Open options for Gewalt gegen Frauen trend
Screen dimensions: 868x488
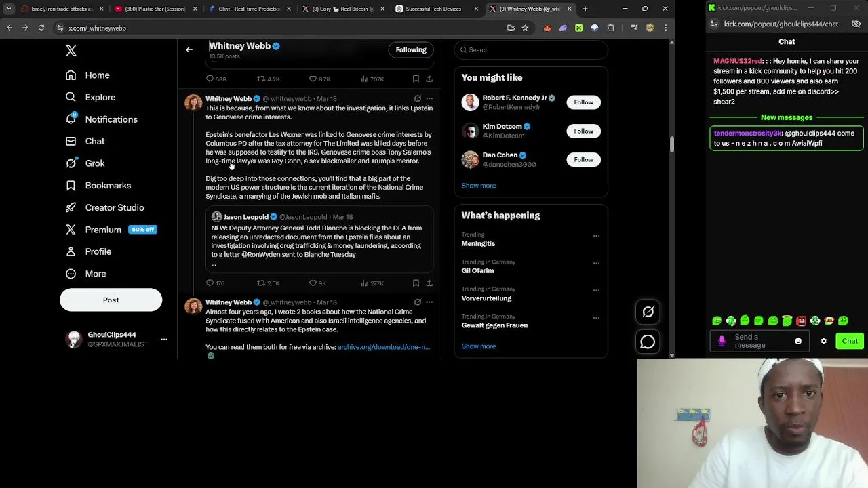pos(596,317)
